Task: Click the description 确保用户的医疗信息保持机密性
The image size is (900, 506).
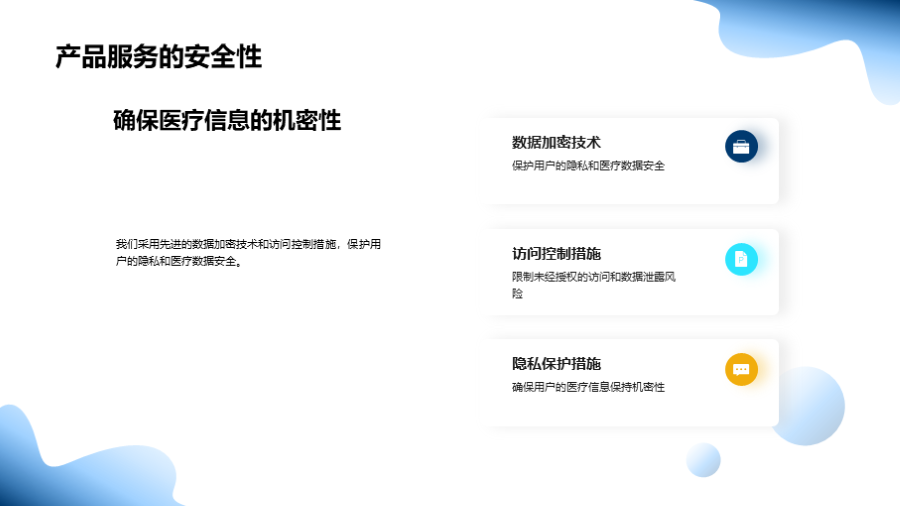Action: coord(588,387)
